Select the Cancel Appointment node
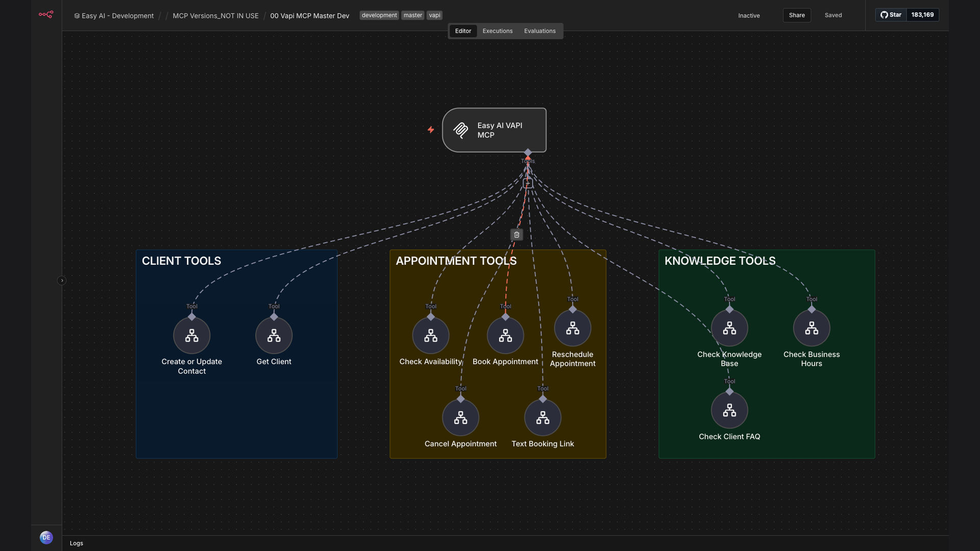Viewport: 980px width, 551px height. (460, 417)
